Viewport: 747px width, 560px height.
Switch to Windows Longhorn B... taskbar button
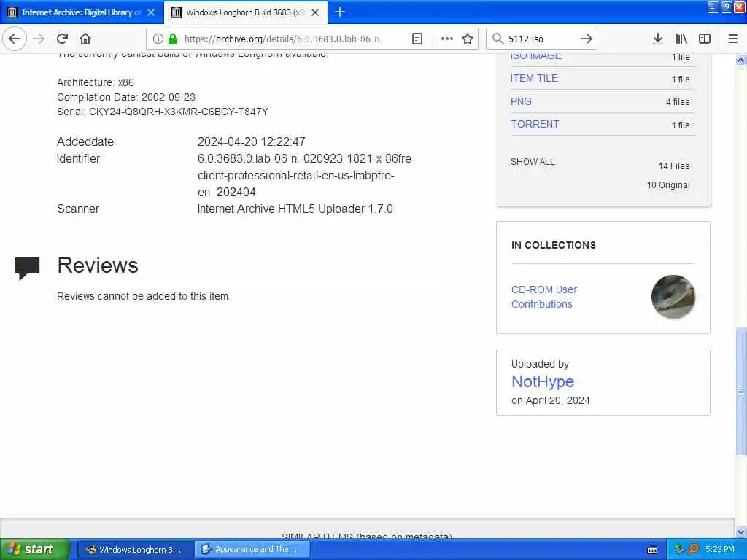click(x=134, y=550)
